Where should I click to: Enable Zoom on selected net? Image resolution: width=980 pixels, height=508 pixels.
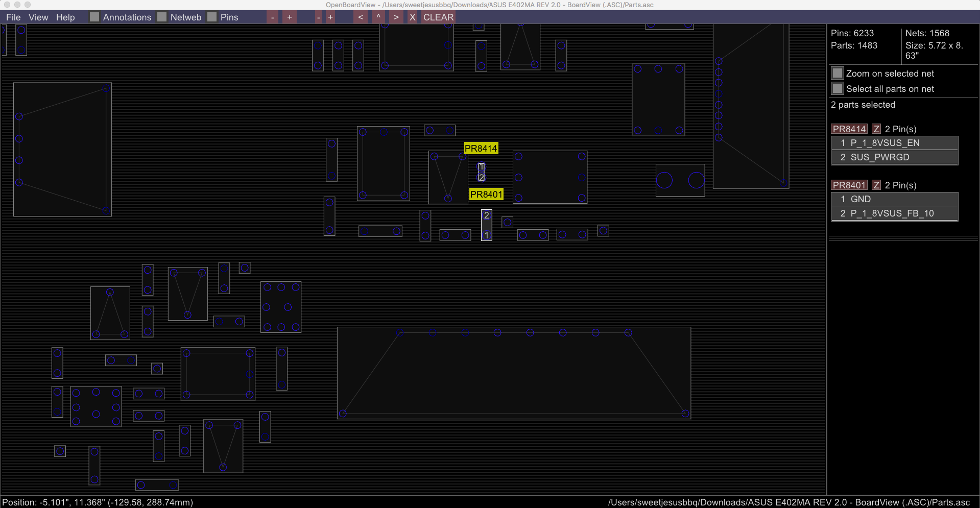click(x=838, y=74)
